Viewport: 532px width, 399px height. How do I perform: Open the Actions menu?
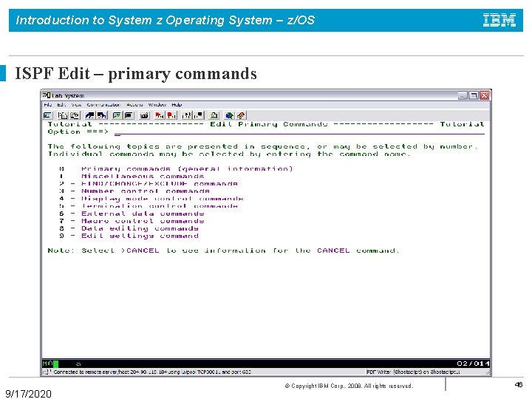[134, 105]
